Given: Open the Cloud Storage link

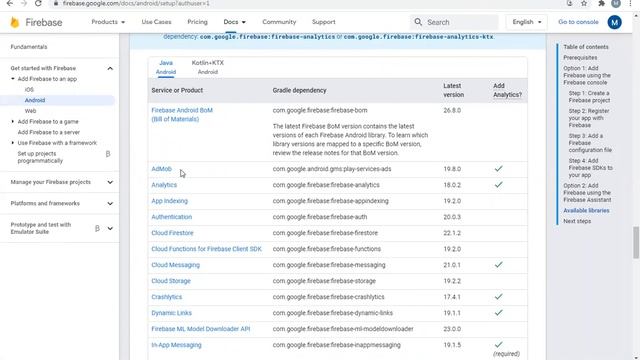Looking at the screenshot, I should click(171, 281).
